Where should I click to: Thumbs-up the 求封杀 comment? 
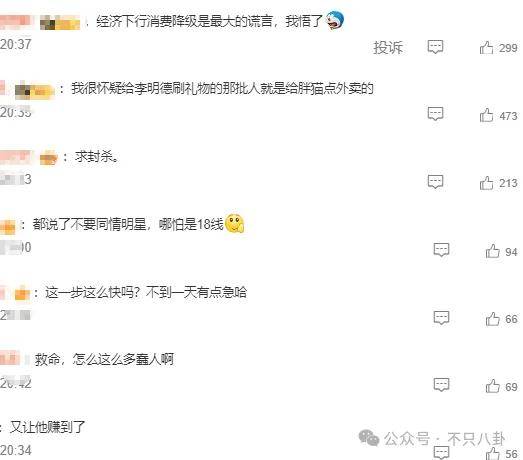[x=486, y=183]
